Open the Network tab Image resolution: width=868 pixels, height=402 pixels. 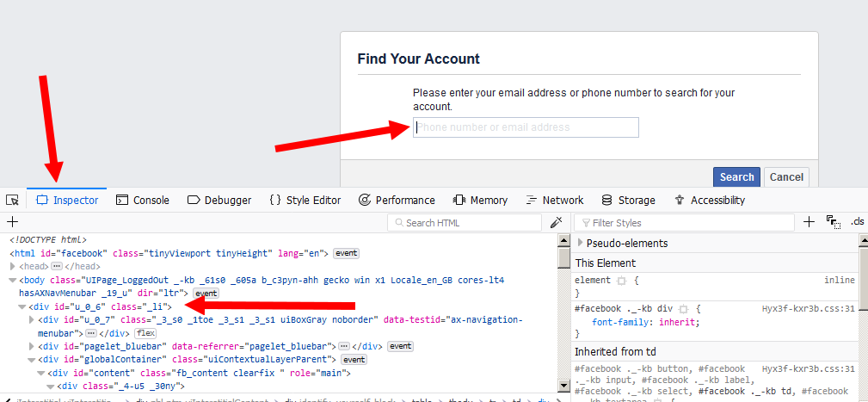(554, 201)
